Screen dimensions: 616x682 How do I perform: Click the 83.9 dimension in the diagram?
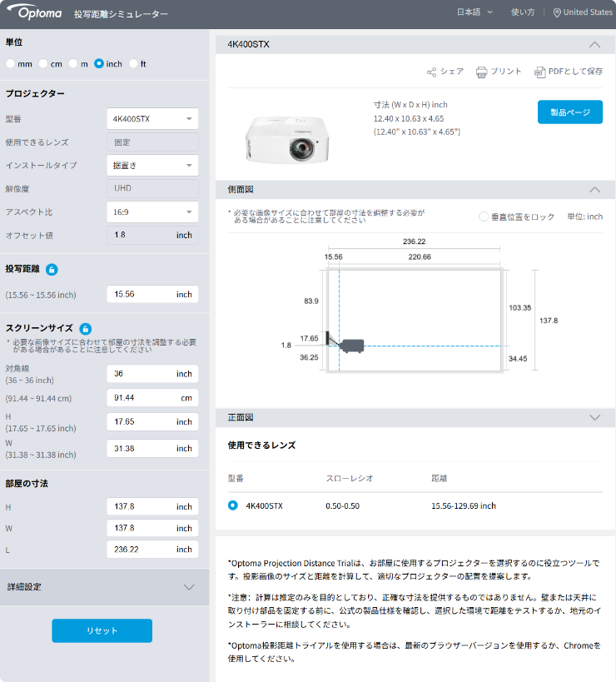(311, 301)
